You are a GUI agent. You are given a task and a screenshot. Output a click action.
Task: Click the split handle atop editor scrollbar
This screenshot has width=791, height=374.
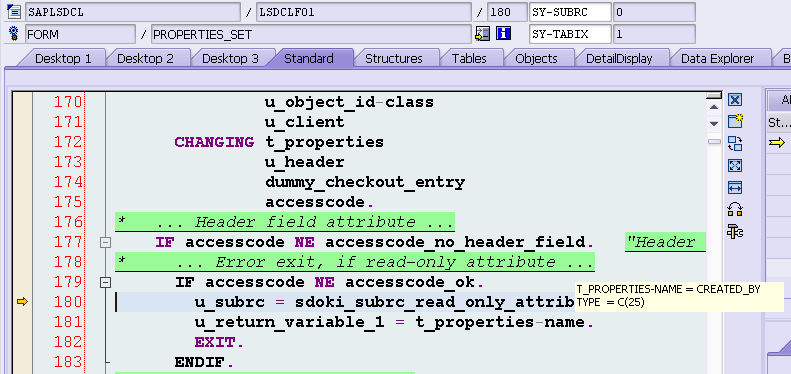point(714,95)
